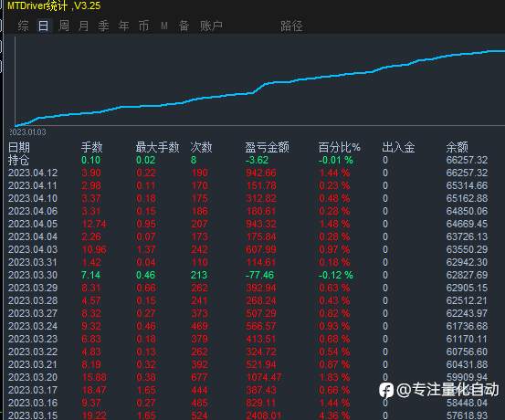Open the 周 weekly statistics tab

[x=64, y=26]
